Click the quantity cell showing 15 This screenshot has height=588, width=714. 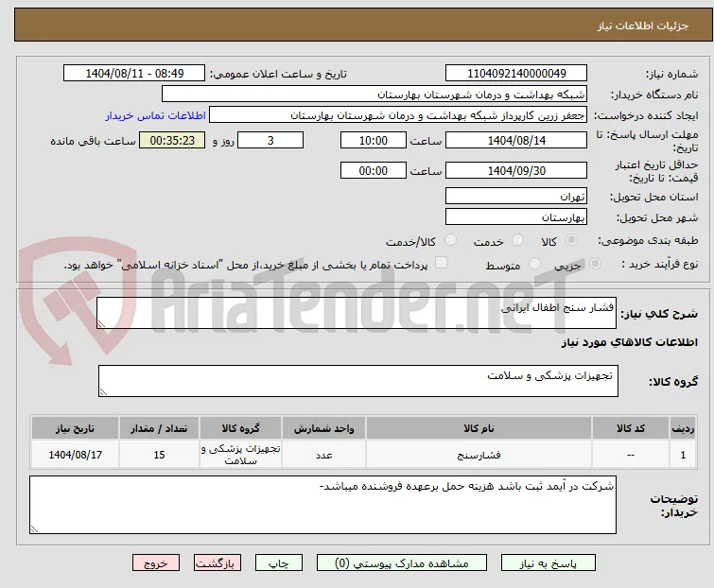(x=159, y=454)
